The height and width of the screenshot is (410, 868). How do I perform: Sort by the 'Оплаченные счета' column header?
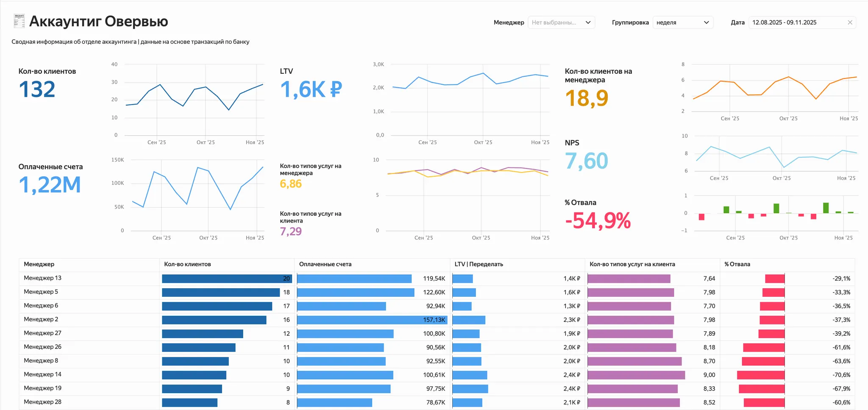click(x=325, y=264)
